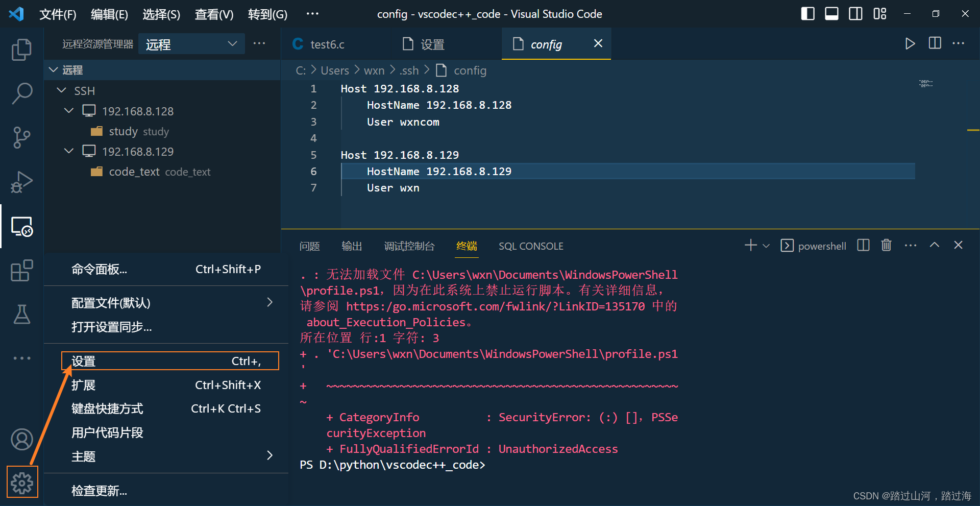This screenshot has width=980, height=506.
Task: Open the Explorer view in activity bar
Action: 21,50
